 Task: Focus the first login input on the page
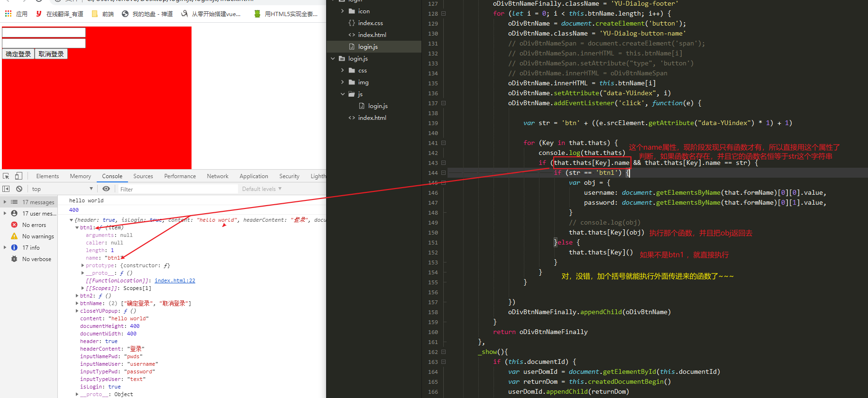pyautogui.click(x=44, y=32)
